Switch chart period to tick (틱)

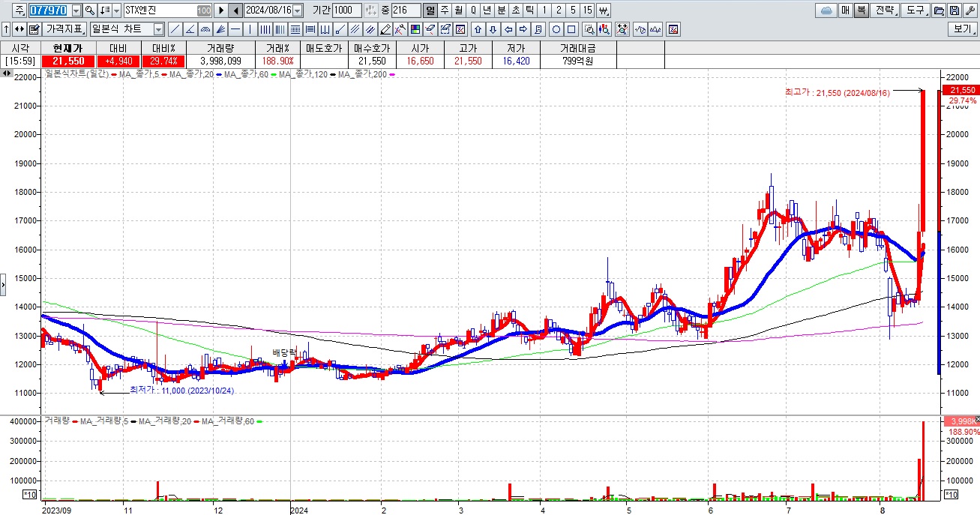point(529,10)
